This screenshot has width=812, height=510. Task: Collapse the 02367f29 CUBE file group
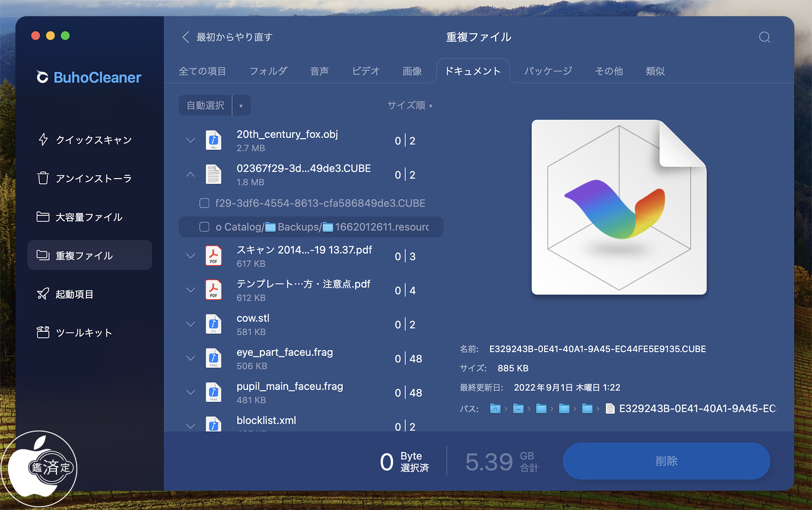[191, 175]
